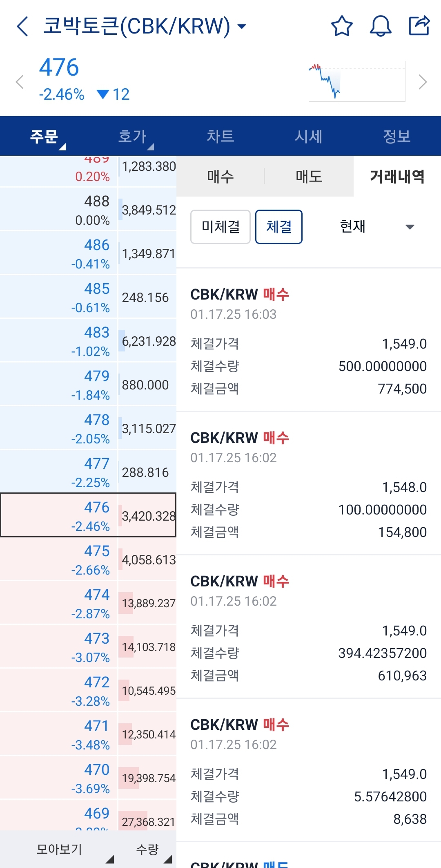Select the 체결 filter
441x868 pixels.
click(279, 227)
